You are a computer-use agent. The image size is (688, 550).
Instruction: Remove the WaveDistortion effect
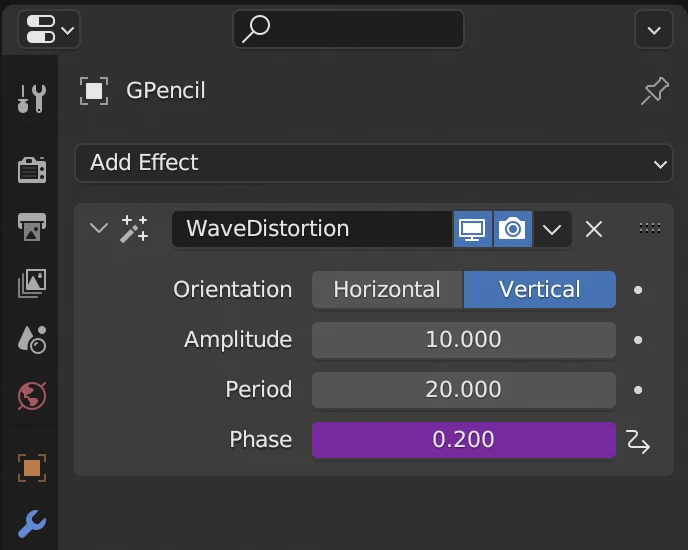[x=594, y=229]
